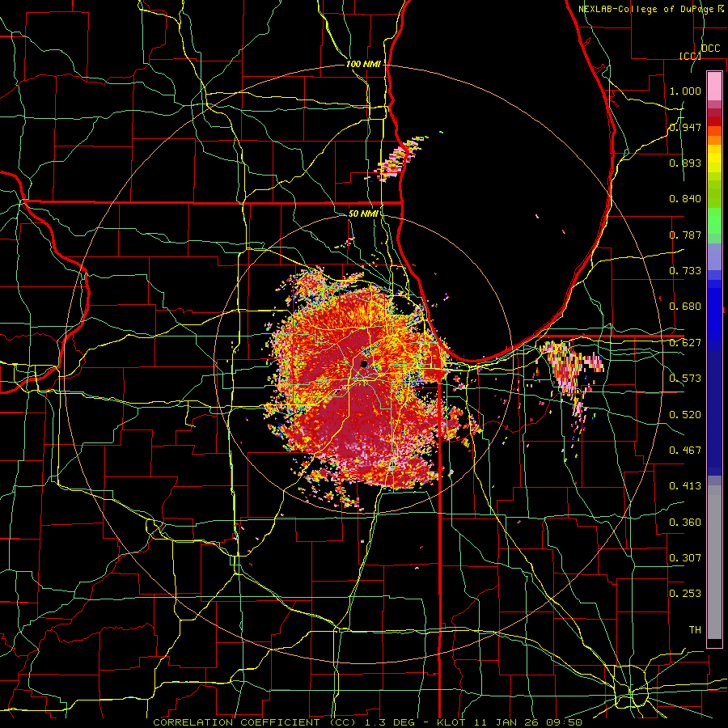Click the bright green segment of the color bar
The image size is (728, 728).
point(714,221)
